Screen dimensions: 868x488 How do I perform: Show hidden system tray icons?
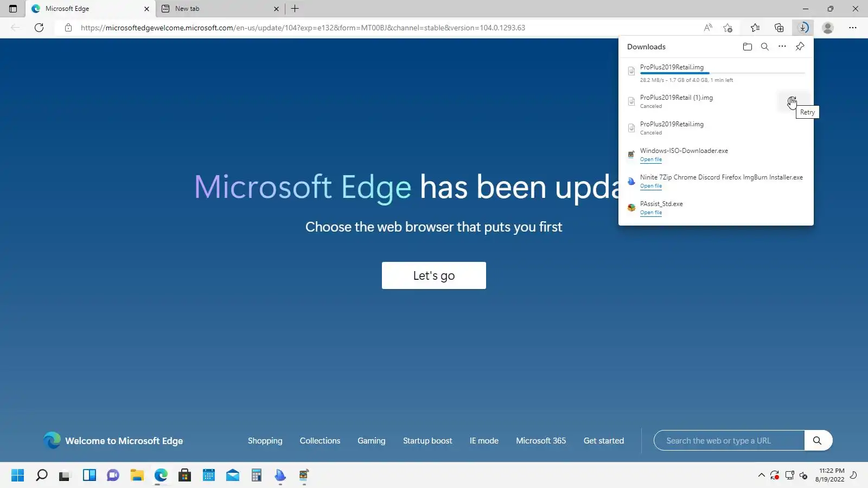coord(761,476)
